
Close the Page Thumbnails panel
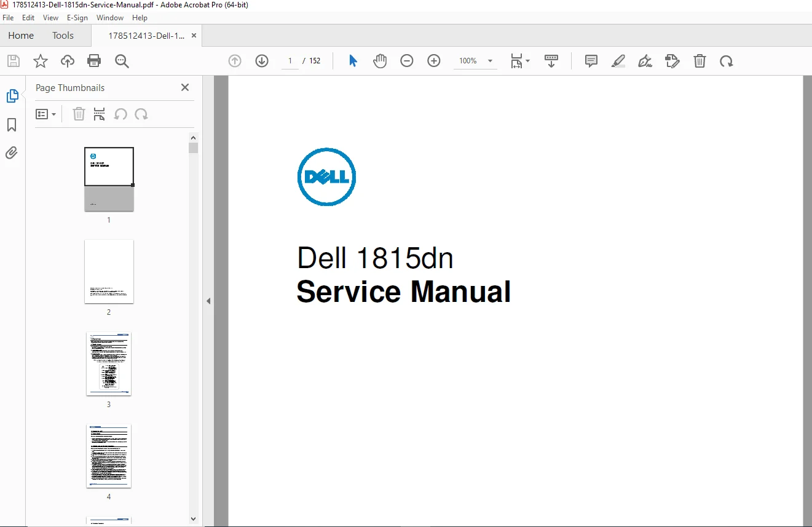point(185,87)
